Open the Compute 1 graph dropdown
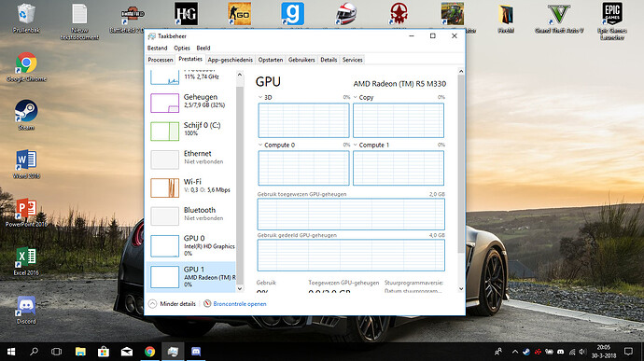644x361 pixels. pos(355,145)
